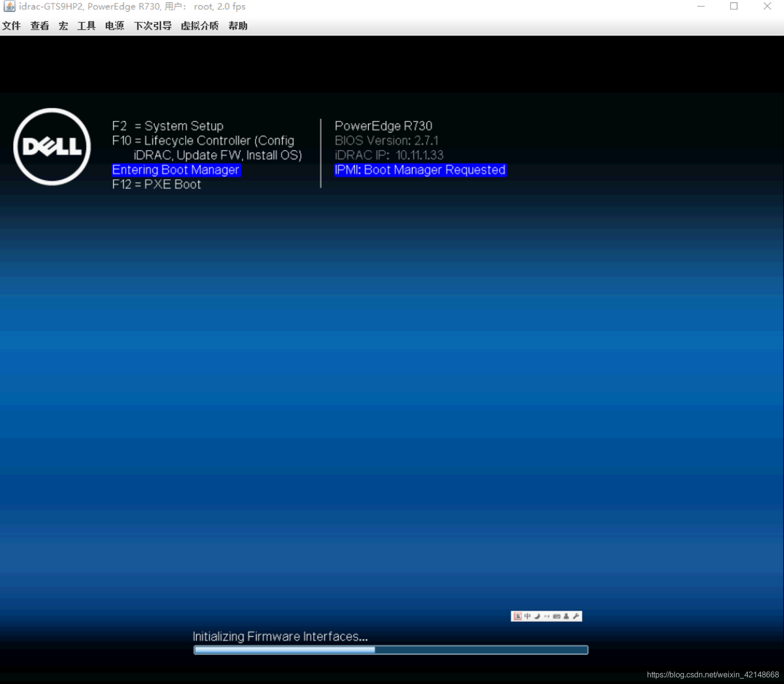Open the 下次引导 (Next Boot) menu

point(153,26)
